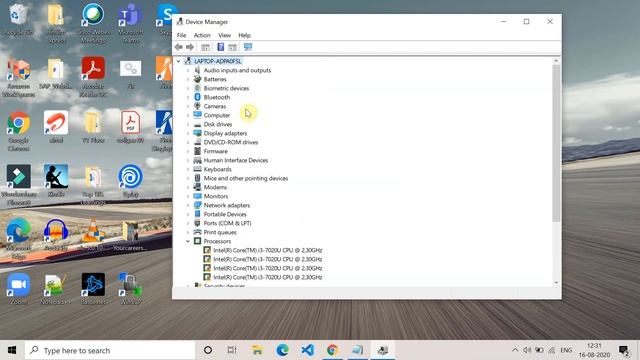Screen dimensions: 640x360
Task: Open Visual Studio Code from the taskbar
Action: (x=307, y=350)
